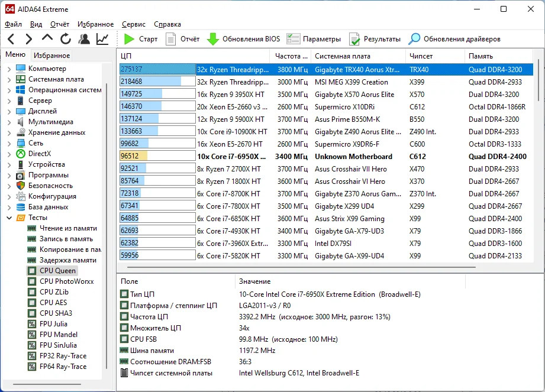Sort results by Частота column header

coord(290,56)
